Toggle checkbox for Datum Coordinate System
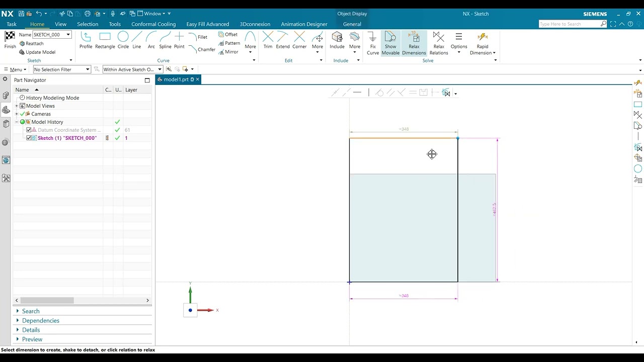 pos(29,130)
